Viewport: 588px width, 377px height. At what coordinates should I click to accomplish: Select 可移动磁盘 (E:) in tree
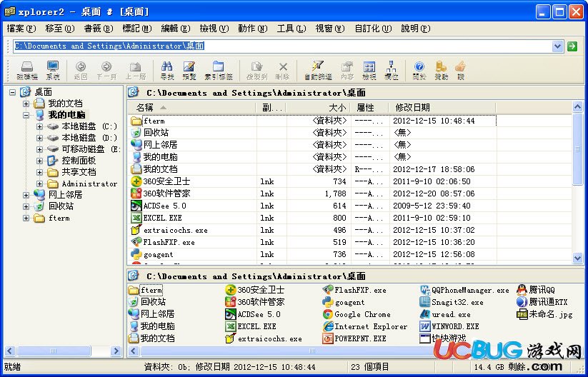coord(91,149)
